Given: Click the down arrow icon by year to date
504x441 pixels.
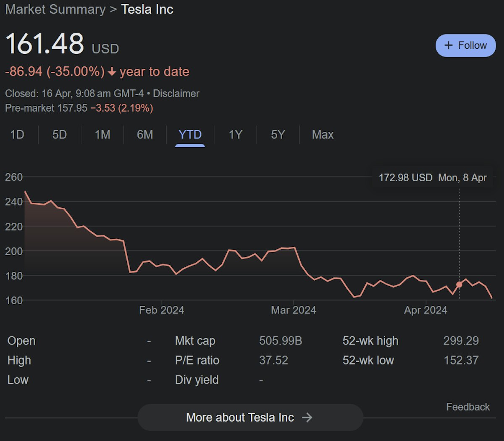Looking at the screenshot, I should point(112,72).
